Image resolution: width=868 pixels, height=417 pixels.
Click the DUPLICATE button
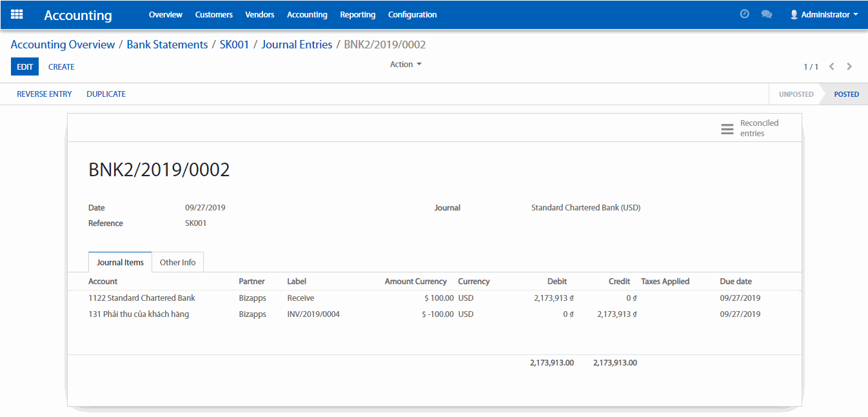coord(106,94)
